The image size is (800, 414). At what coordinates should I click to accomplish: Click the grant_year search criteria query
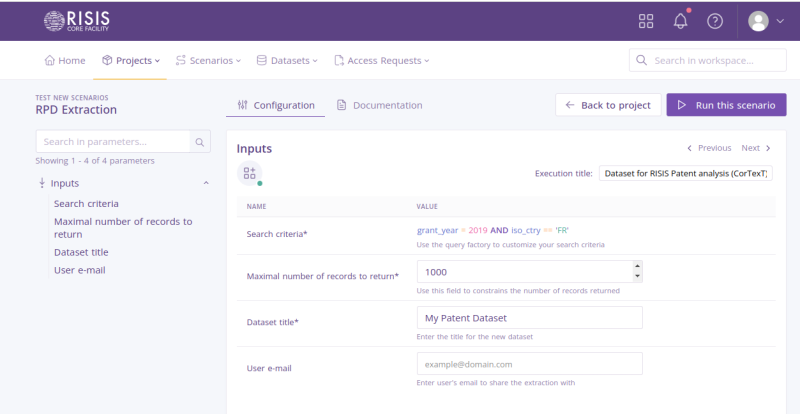(x=492, y=230)
